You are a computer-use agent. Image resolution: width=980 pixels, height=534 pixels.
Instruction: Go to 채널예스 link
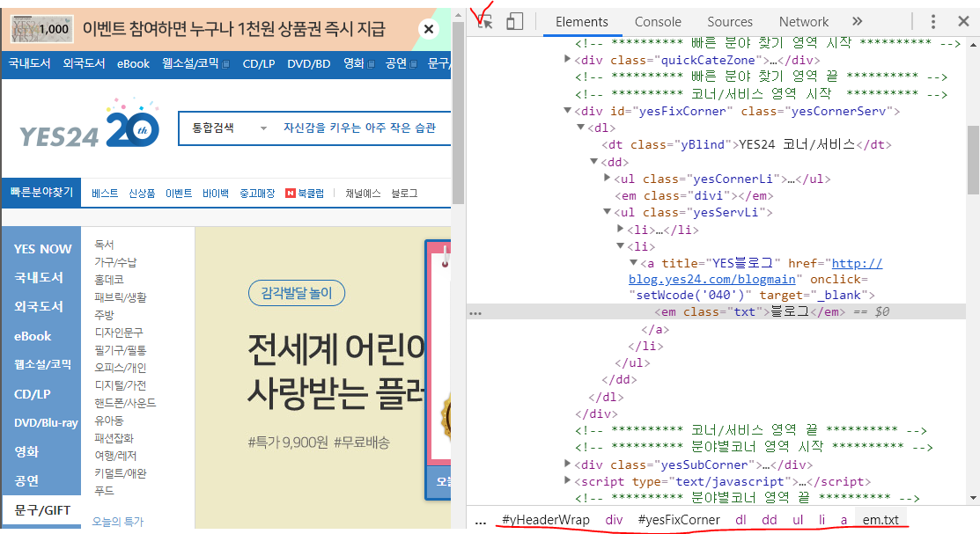click(363, 193)
